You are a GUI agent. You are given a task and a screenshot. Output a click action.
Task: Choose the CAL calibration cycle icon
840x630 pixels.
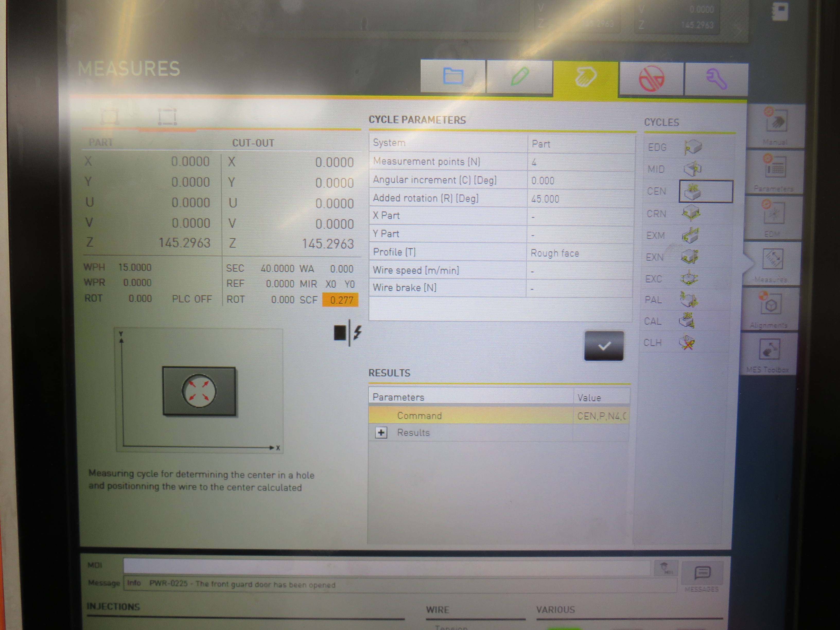point(687,321)
